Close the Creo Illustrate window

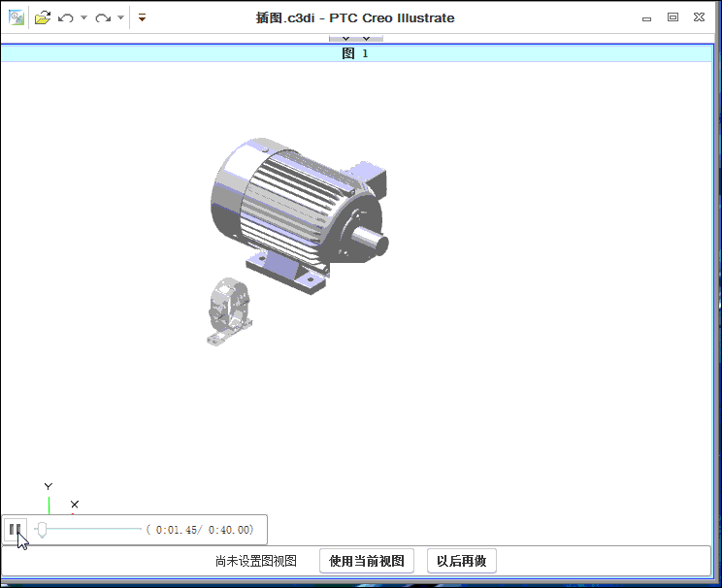[x=699, y=17]
